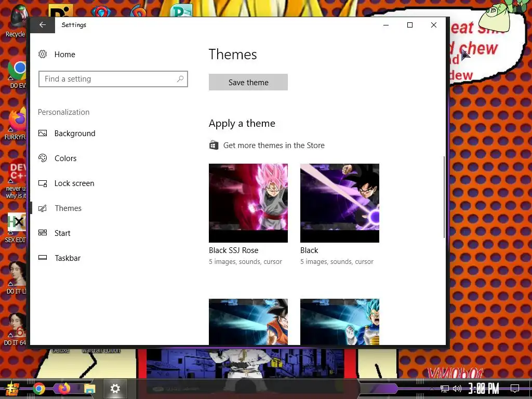Select the DO IT 64 portrait desktop shortcut
The width and height of the screenshot is (532, 399).
pyautogui.click(x=16, y=330)
